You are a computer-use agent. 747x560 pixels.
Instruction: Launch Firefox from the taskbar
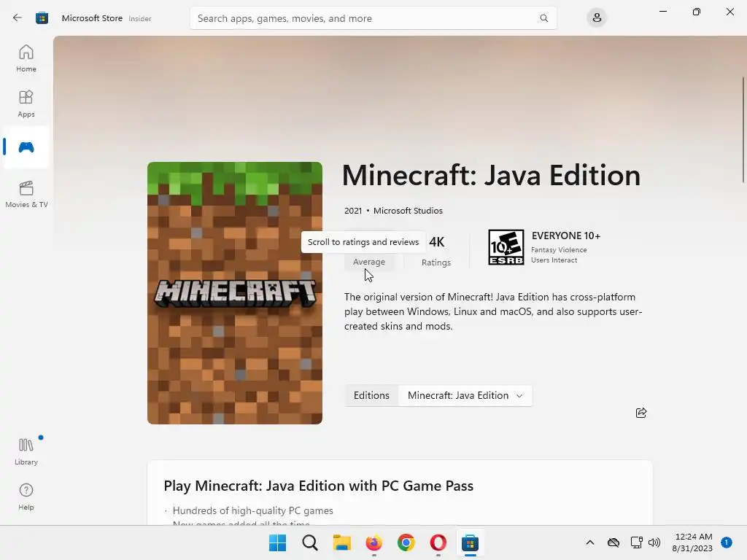374,542
